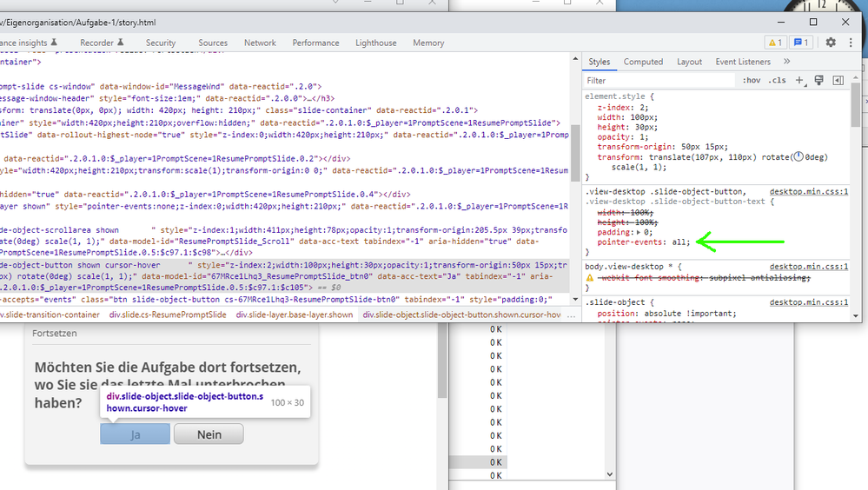
Task: Show more Styles pane tabs chevron
Action: coord(786,62)
